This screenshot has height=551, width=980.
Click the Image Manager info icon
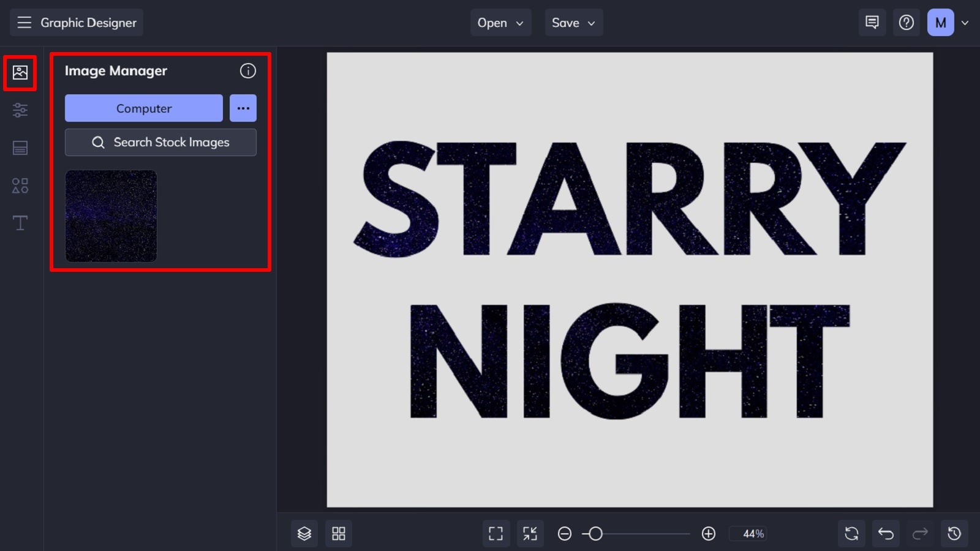(x=248, y=71)
